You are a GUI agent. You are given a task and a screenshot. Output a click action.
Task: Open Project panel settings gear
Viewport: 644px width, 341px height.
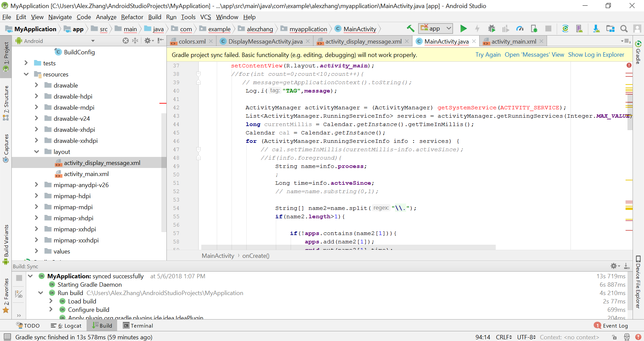tap(149, 41)
